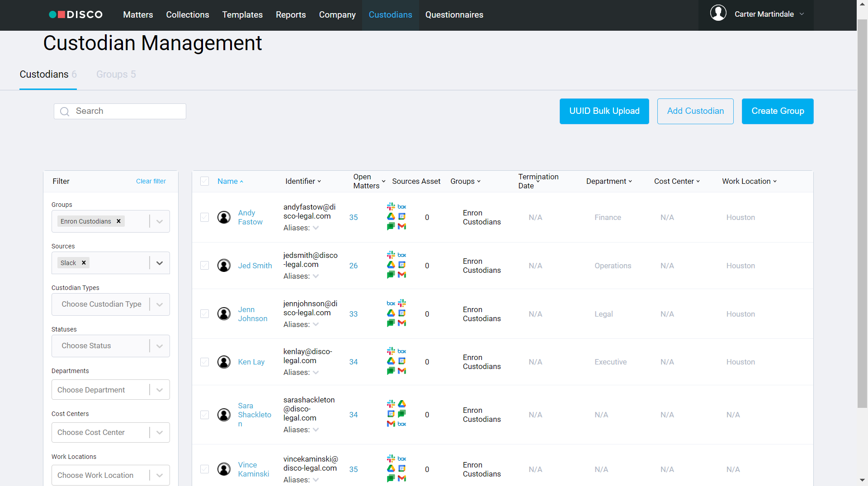Expand Aliases for Andy Fastow

click(316, 228)
